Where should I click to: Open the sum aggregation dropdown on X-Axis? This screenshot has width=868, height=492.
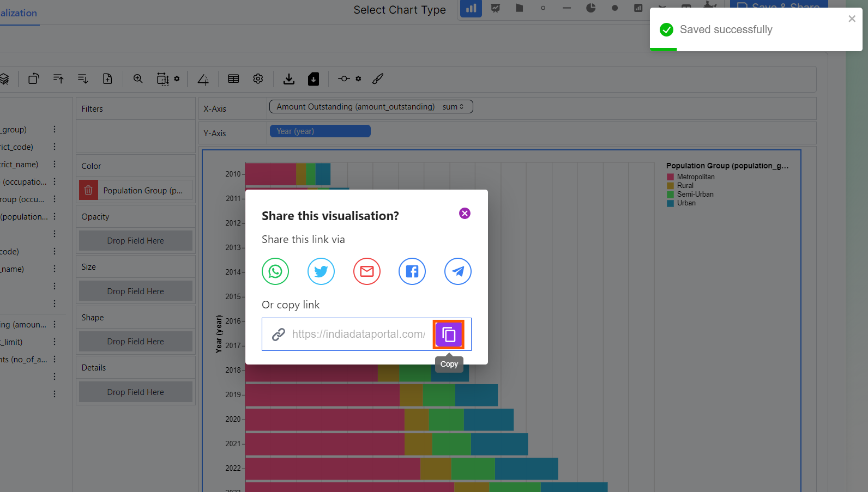(x=453, y=107)
